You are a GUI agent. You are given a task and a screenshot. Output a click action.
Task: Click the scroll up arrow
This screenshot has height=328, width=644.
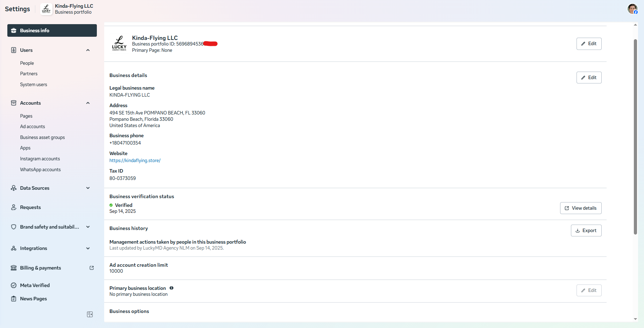coord(635,25)
